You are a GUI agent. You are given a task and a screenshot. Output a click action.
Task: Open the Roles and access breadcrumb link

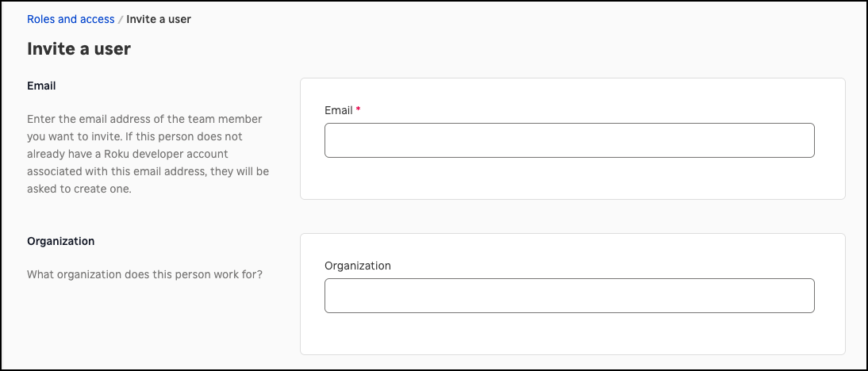(71, 19)
